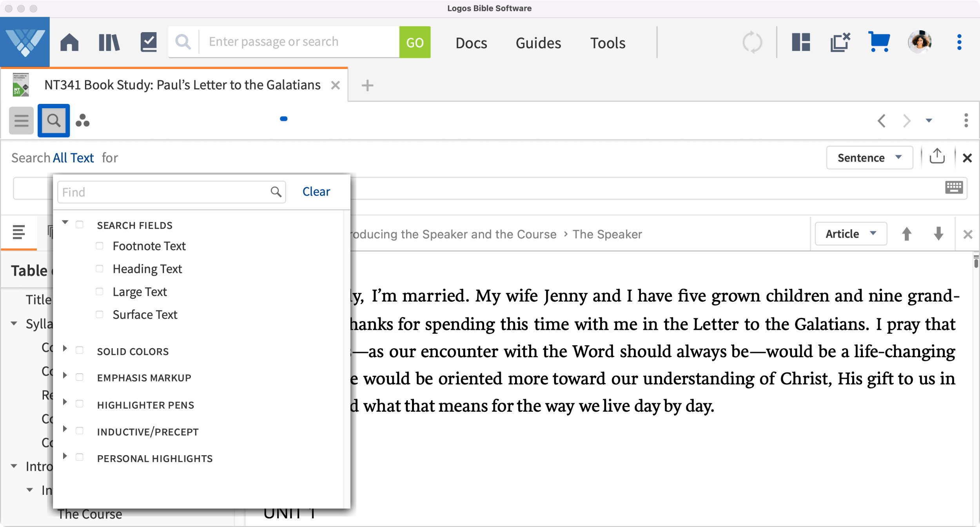Expand the SOLID COLORS group

65,348
